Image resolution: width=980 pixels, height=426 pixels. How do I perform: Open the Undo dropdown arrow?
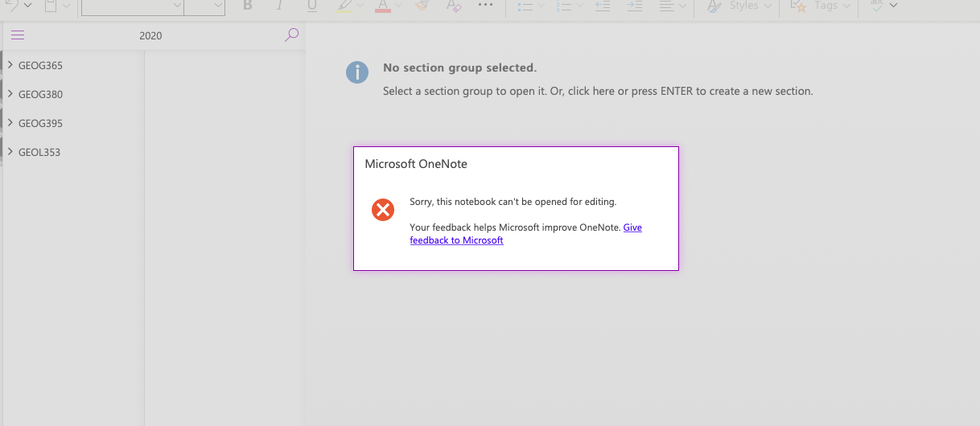28,6
